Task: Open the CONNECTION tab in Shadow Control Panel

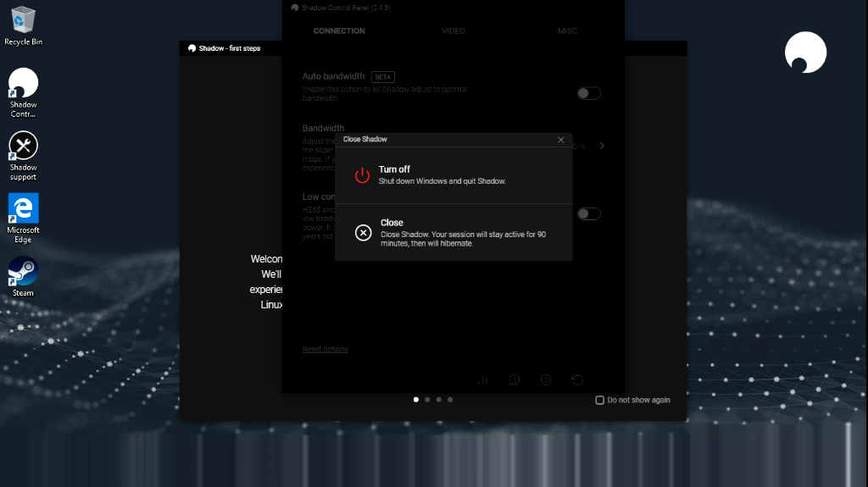Action: 339,31
